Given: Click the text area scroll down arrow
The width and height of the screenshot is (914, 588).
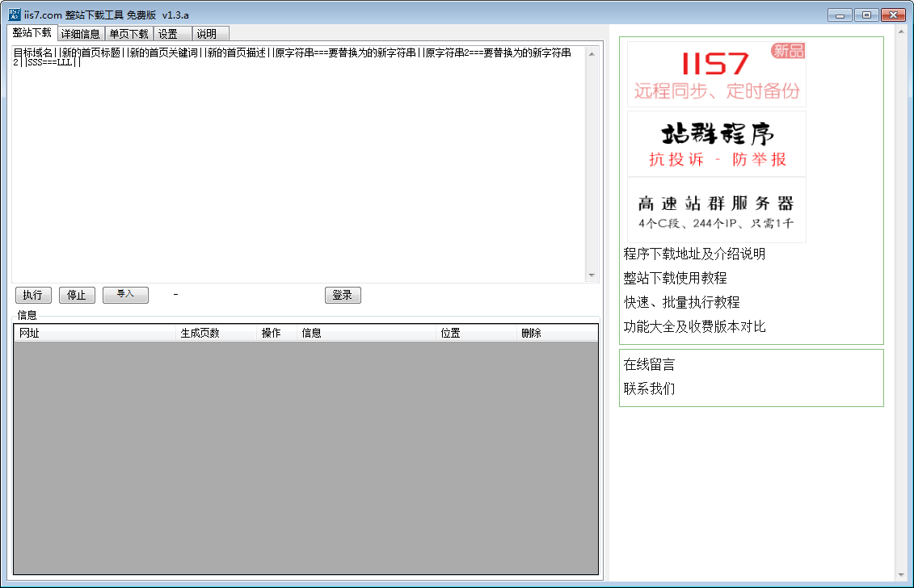Looking at the screenshot, I should pyautogui.click(x=592, y=275).
